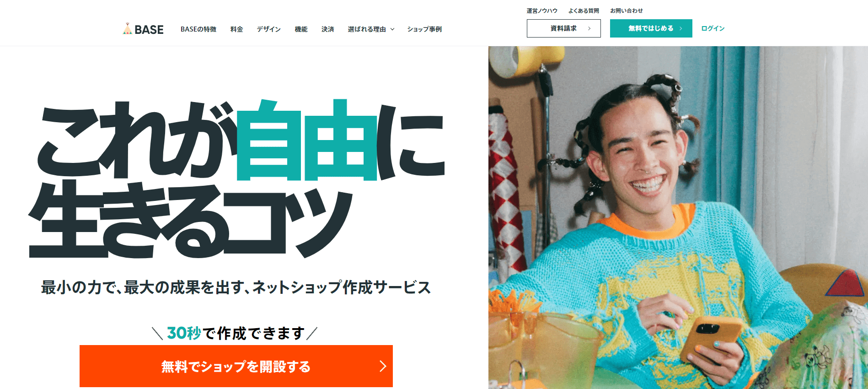The height and width of the screenshot is (389, 868).
Task: Open the 決済 navigation item
Action: click(x=327, y=29)
